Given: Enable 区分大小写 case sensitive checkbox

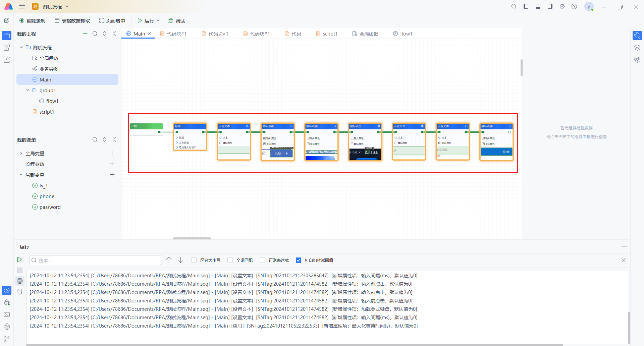Looking at the screenshot, I should 194,260.
